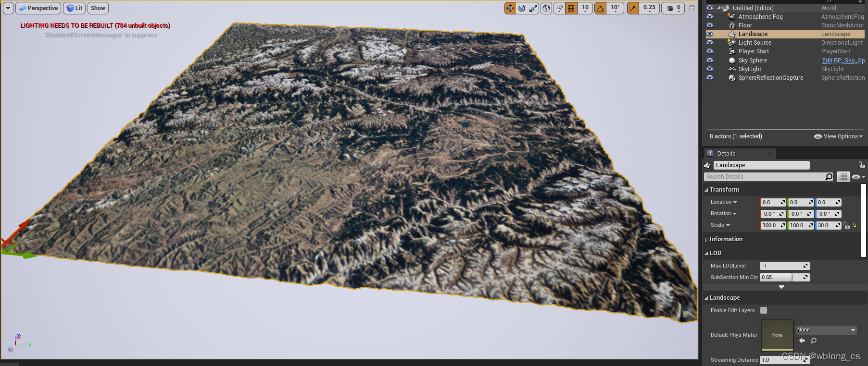Open the Scale type dropdown
The height and width of the screenshot is (366, 868).
pos(720,225)
